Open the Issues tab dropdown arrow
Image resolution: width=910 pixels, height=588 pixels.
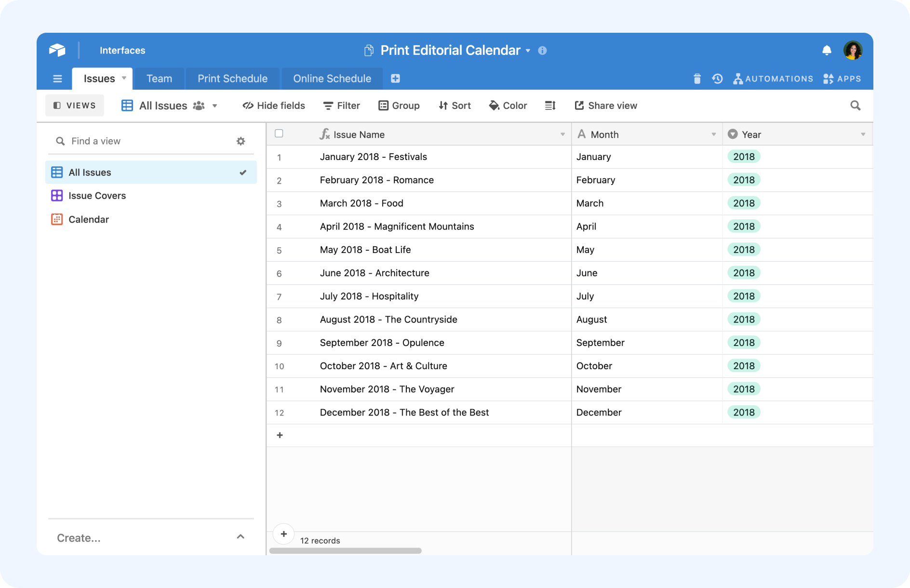point(124,78)
